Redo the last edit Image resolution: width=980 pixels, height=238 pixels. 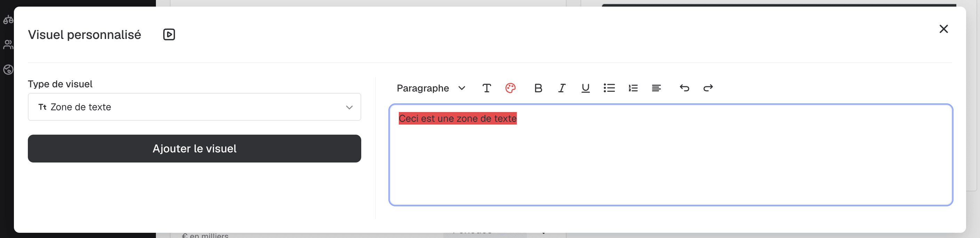point(708,88)
